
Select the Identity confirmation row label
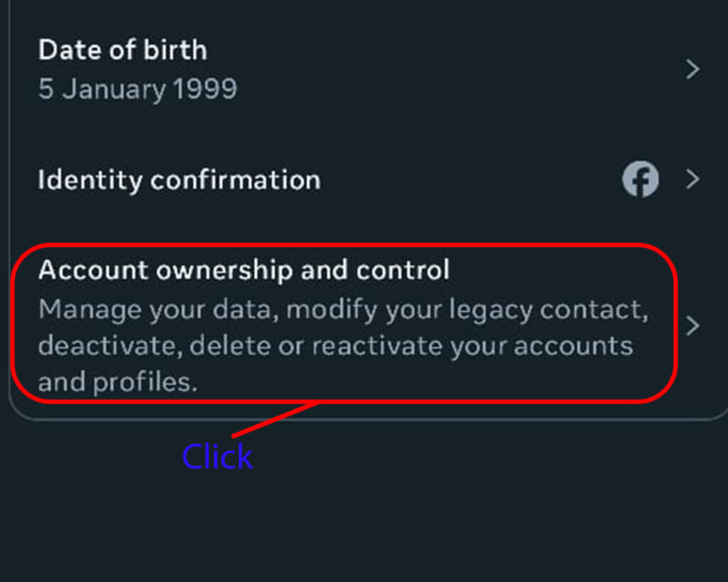(179, 180)
